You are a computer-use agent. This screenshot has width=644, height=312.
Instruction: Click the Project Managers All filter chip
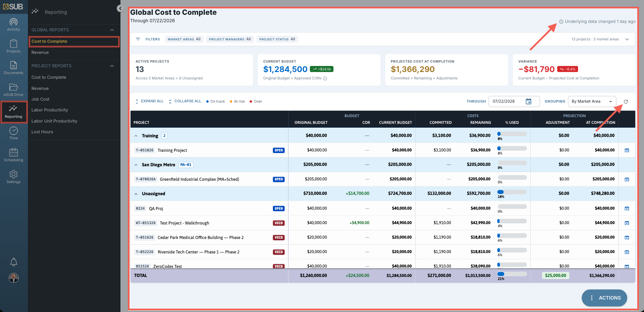point(230,39)
